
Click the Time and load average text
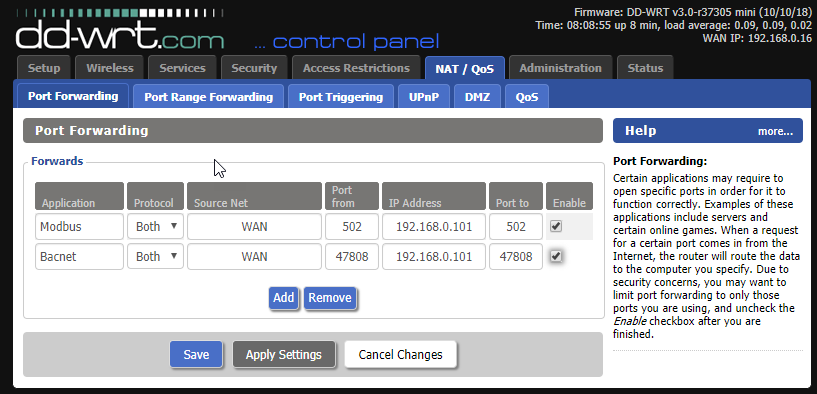(x=674, y=25)
